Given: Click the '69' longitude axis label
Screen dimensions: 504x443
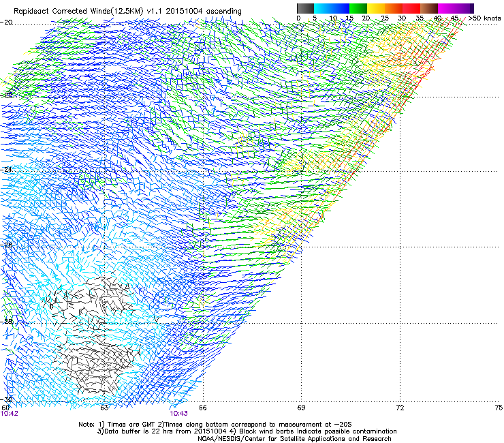Looking at the screenshot, I should [301, 408].
